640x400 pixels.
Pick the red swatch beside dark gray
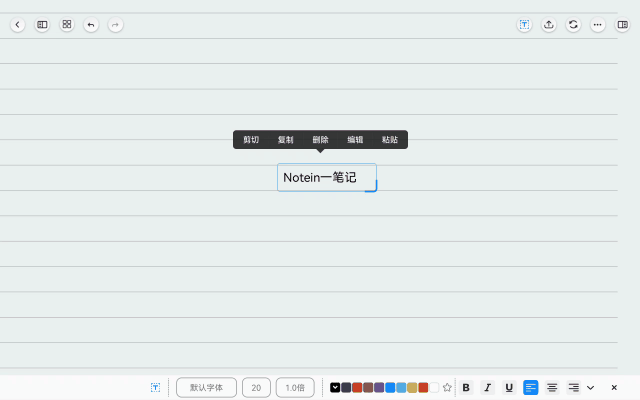point(357,387)
